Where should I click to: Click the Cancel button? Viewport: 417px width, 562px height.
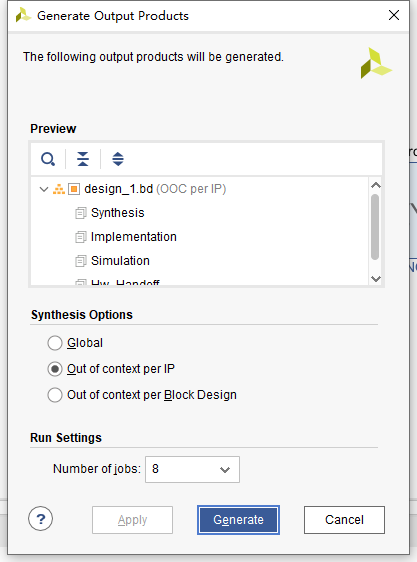click(344, 520)
